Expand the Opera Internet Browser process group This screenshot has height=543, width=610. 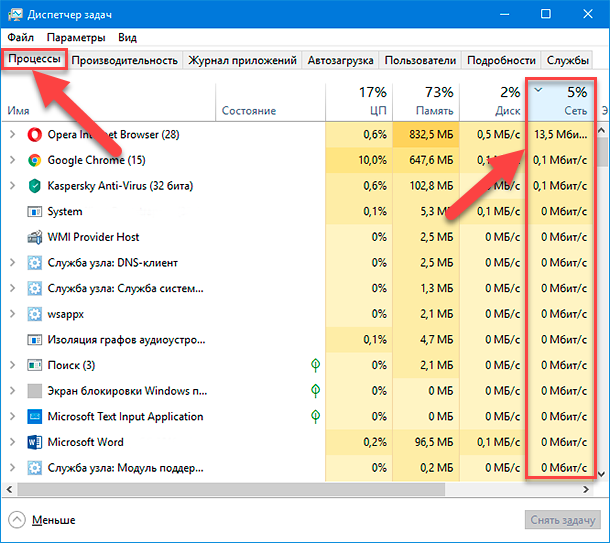[12, 134]
